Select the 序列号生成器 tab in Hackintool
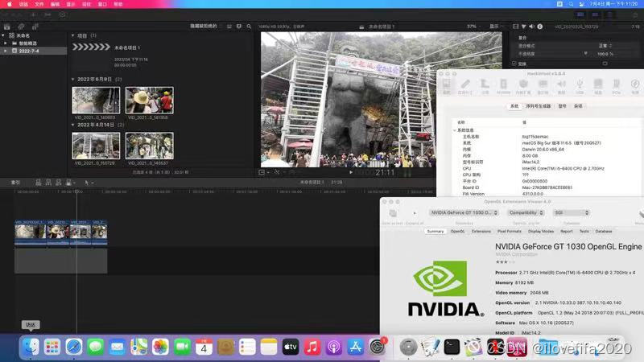 [539, 106]
